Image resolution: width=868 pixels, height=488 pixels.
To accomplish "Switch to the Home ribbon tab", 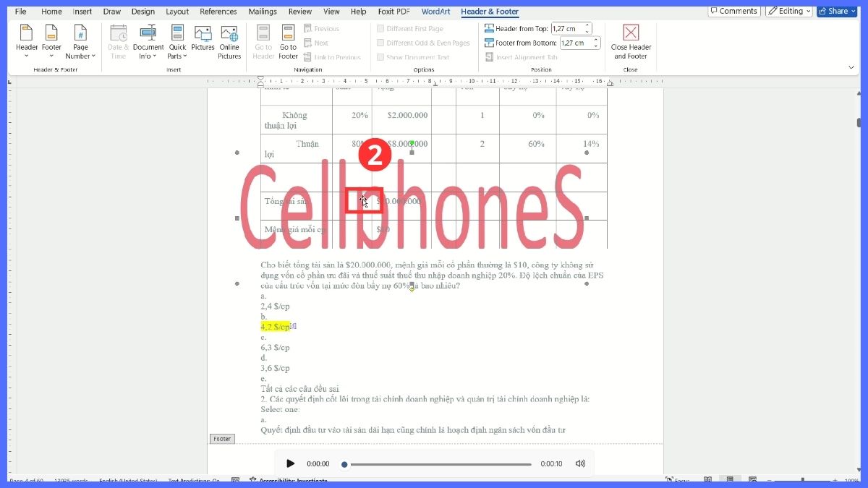I will coord(51,11).
